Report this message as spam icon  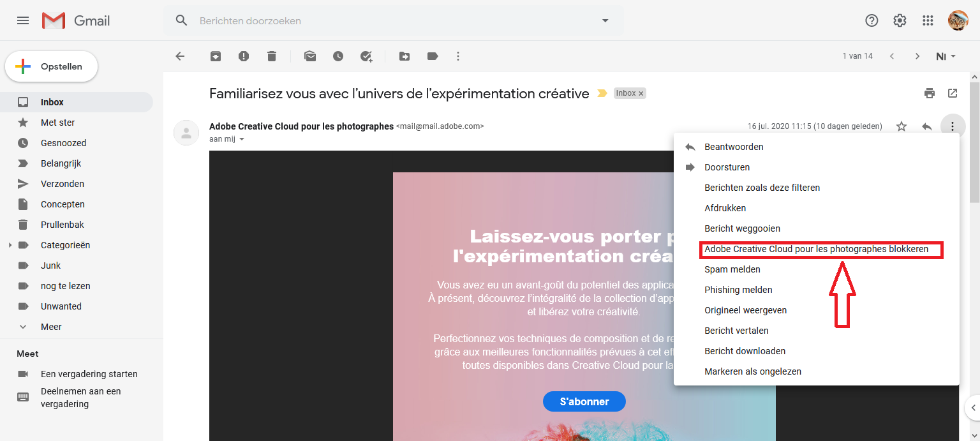point(244,56)
